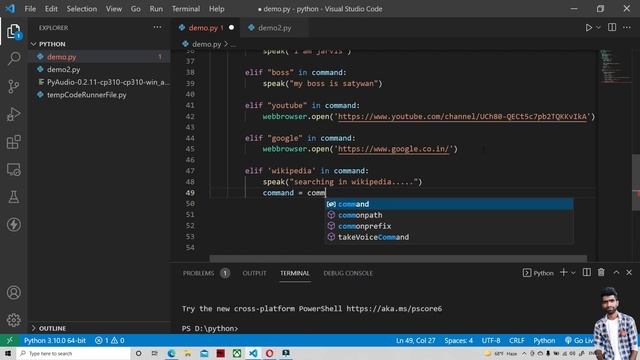Open the Go menu
The width and height of the screenshot is (640, 360).
pos(136,9)
